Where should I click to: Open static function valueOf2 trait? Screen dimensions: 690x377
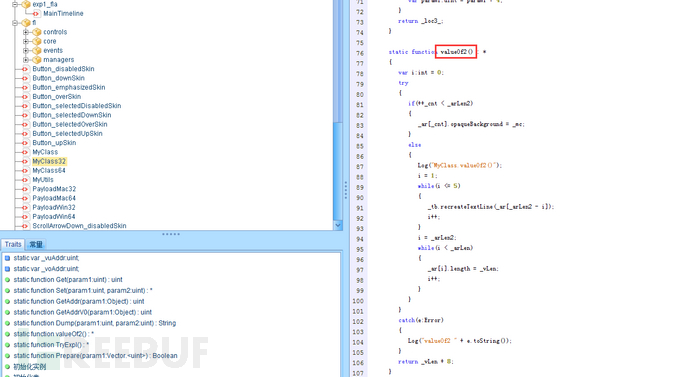coord(53,334)
